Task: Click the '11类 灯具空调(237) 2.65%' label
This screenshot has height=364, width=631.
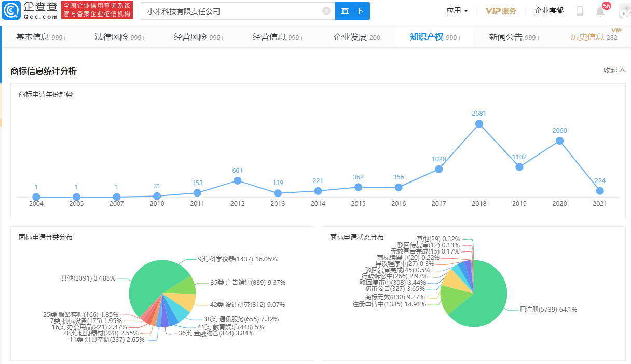Action: pos(107,340)
